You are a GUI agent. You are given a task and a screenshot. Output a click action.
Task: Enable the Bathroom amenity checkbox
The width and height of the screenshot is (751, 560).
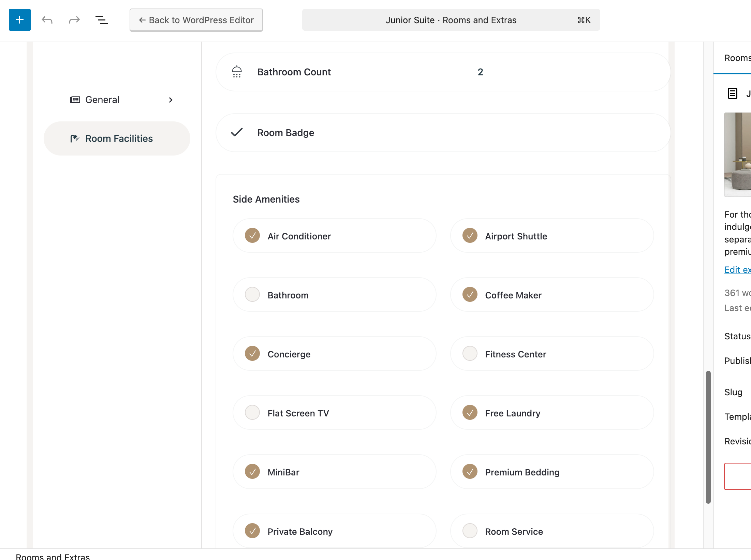252,295
